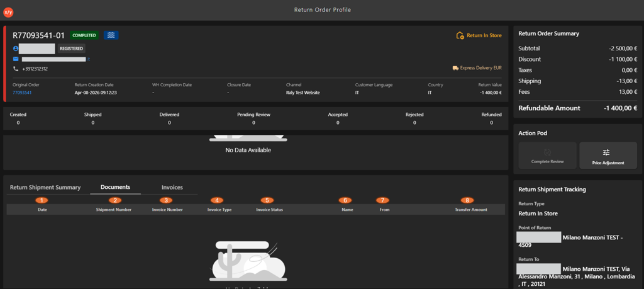The height and width of the screenshot is (289, 644).
Task: Select the Documents tab
Action: 116,187
